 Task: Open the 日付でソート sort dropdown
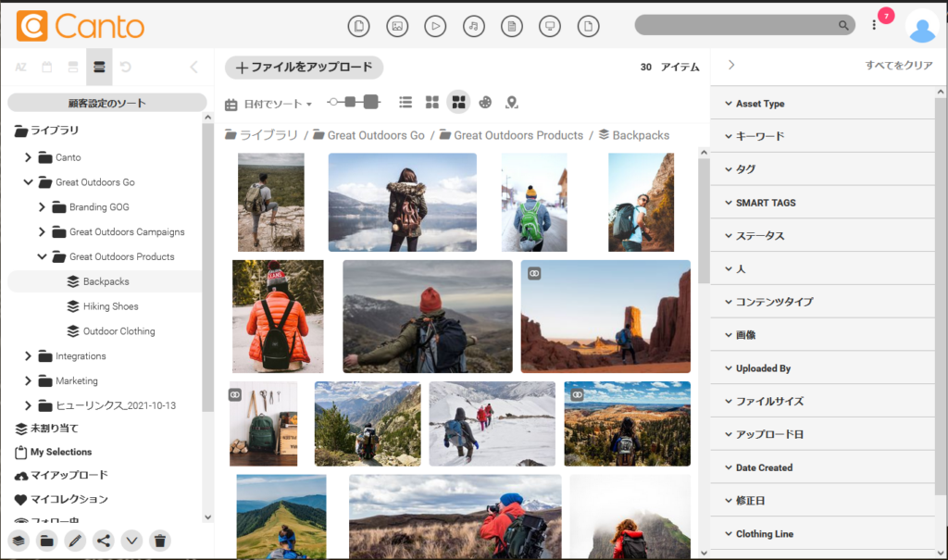coord(268,104)
